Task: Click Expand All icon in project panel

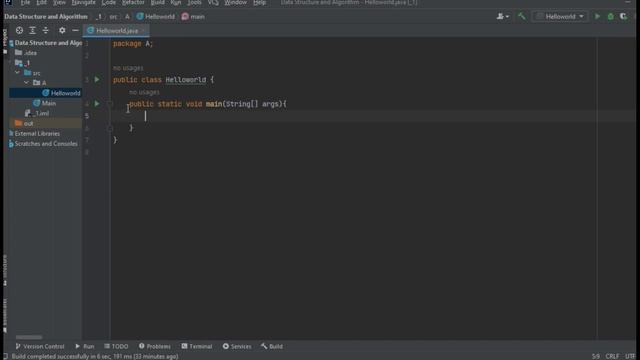Action: click(x=33, y=30)
